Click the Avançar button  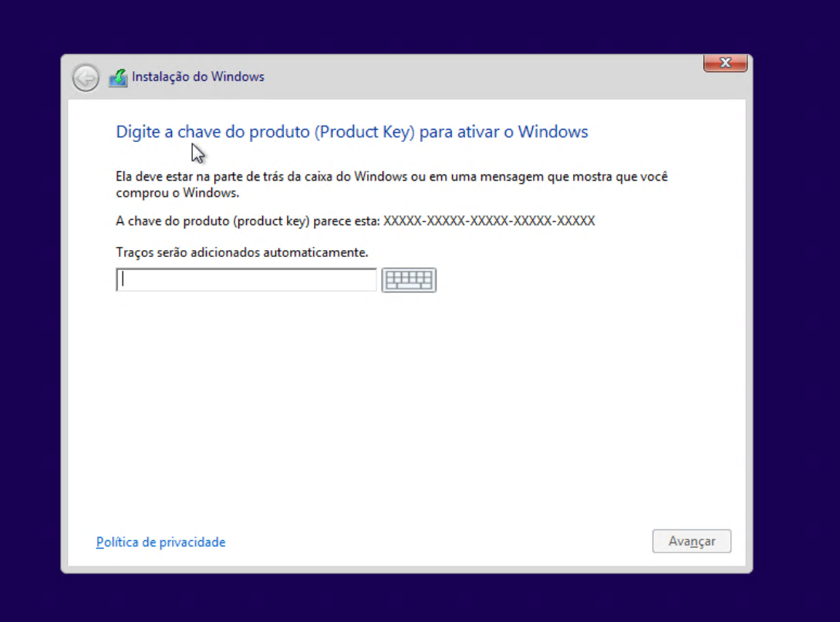(x=692, y=541)
